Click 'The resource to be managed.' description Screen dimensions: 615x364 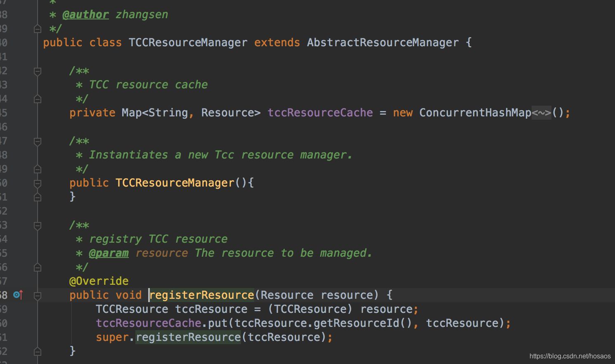coord(284,253)
